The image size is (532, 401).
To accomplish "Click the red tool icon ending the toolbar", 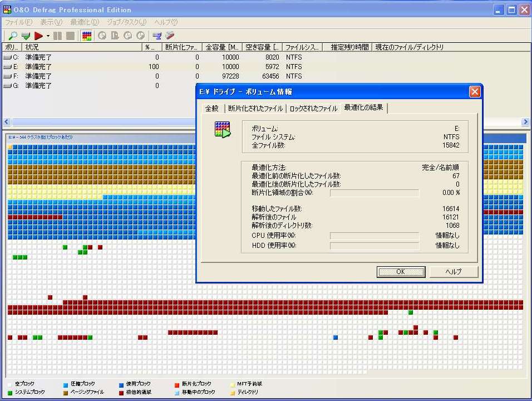I will point(170,35).
